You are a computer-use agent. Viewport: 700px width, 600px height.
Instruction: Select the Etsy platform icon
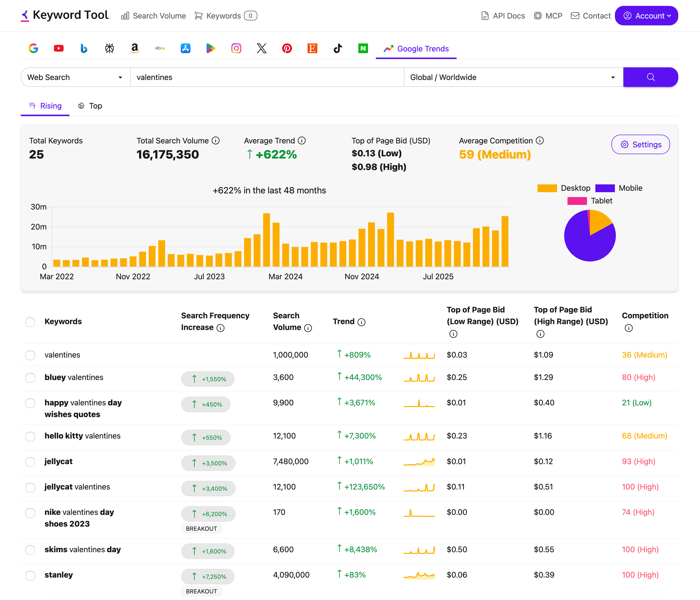312,48
